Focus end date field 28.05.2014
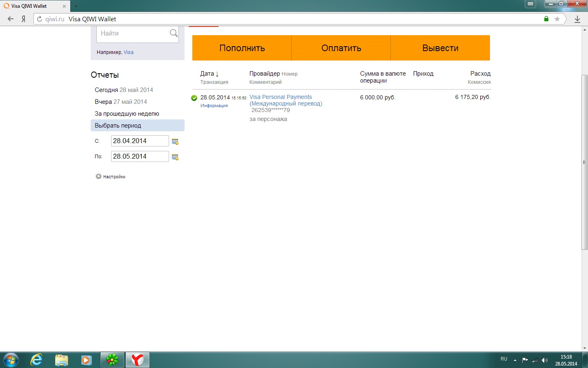 (x=140, y=156)
